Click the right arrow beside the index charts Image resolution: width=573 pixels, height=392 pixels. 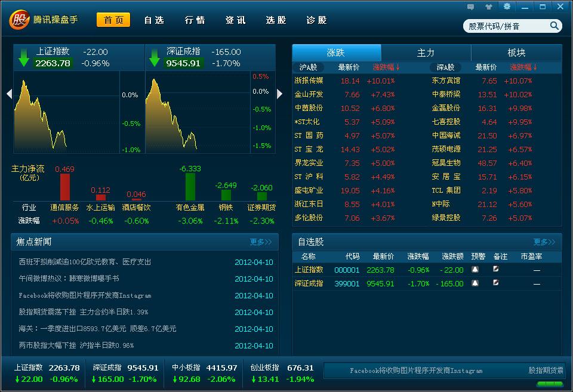click(279, 94)
